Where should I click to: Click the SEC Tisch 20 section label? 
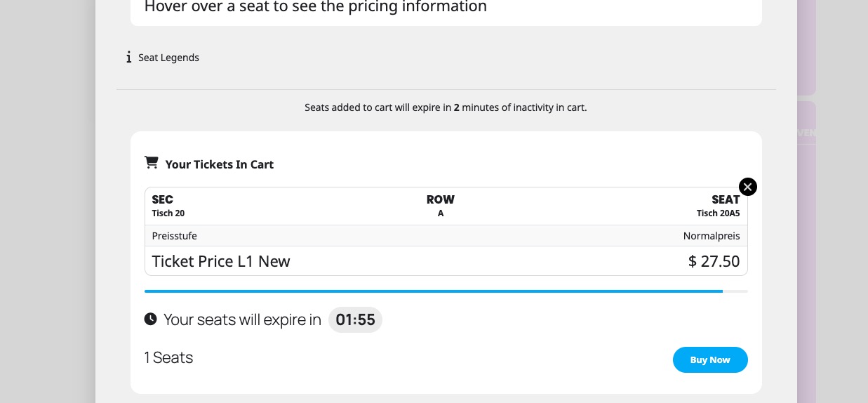pyautogui.click(x=168, y=206)
